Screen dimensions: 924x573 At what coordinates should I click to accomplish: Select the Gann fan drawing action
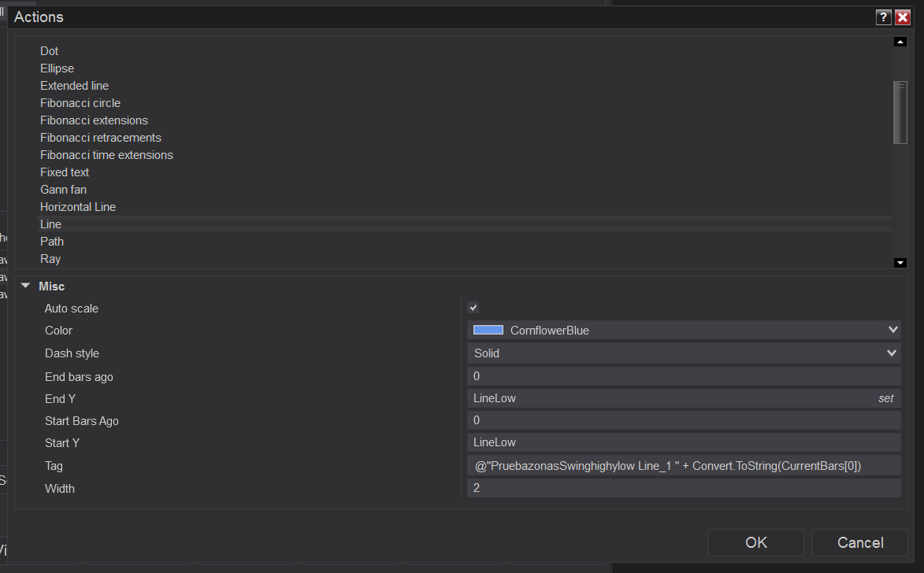point(63,189)
